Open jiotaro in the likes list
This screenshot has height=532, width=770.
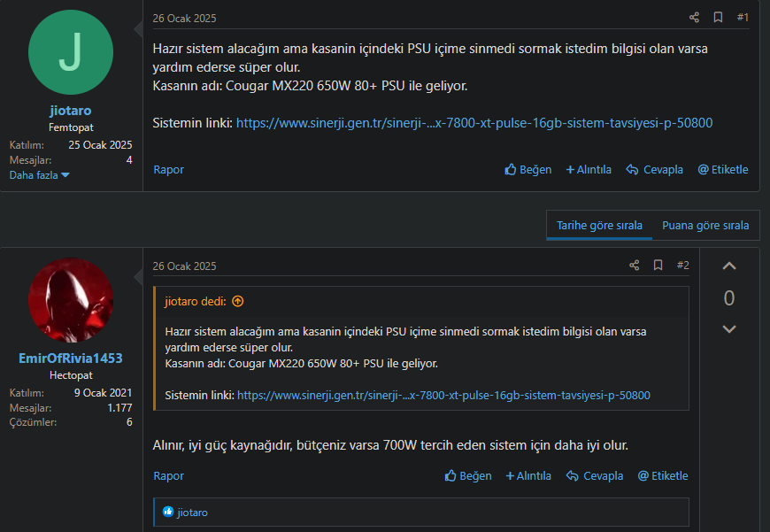point(192,513)
